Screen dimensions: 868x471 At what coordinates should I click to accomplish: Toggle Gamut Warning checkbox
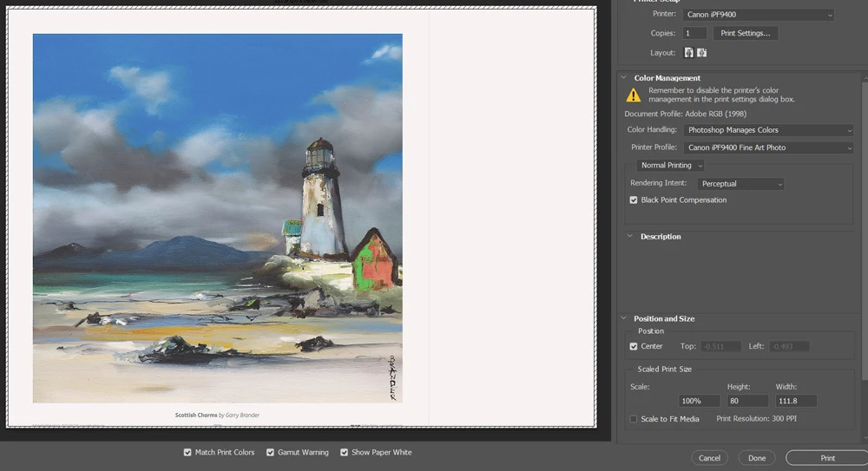point(270,452)
